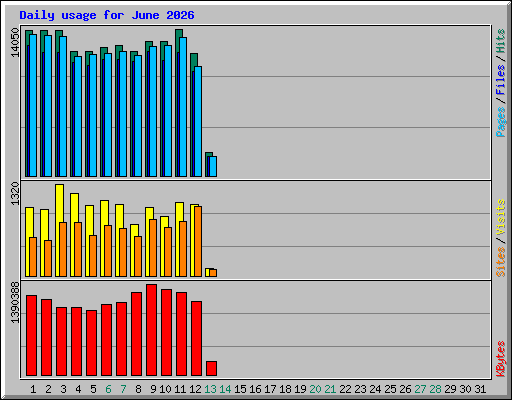512x400 pixels.
Task: Click the Files legend label
Action: [500, 79]
